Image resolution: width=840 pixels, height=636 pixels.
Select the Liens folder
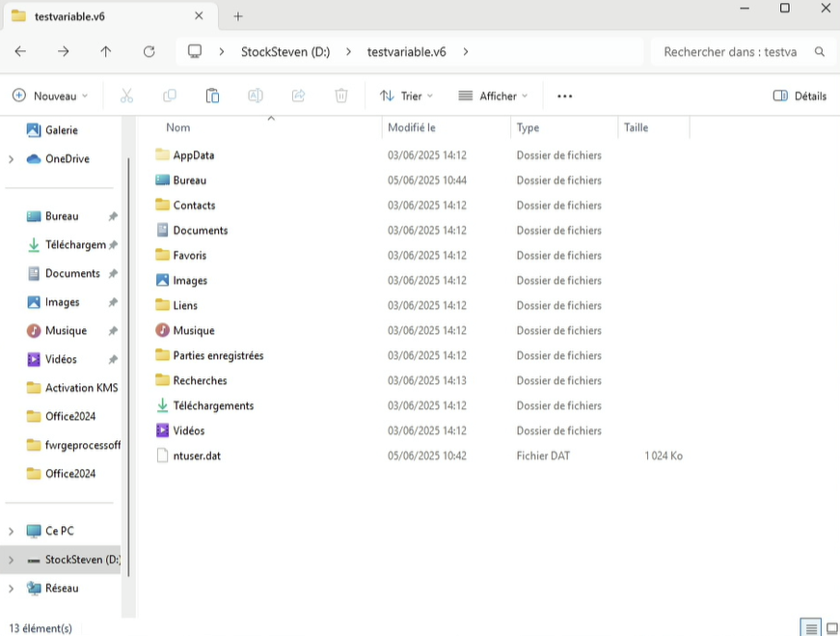click(185, 305)
